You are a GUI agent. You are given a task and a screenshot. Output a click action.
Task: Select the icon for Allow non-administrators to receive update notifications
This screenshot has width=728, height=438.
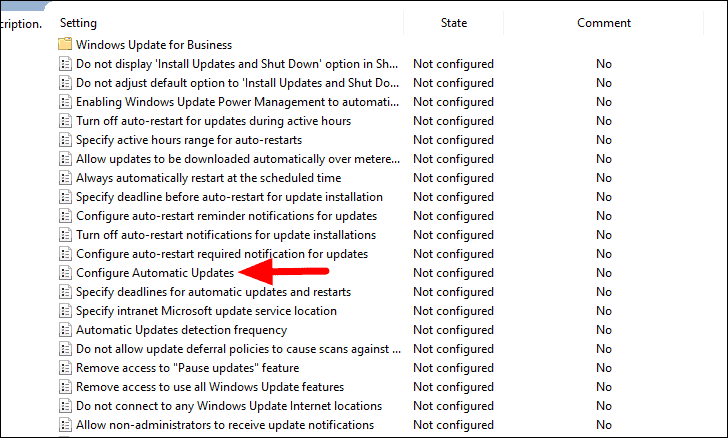tap(65, 425)
